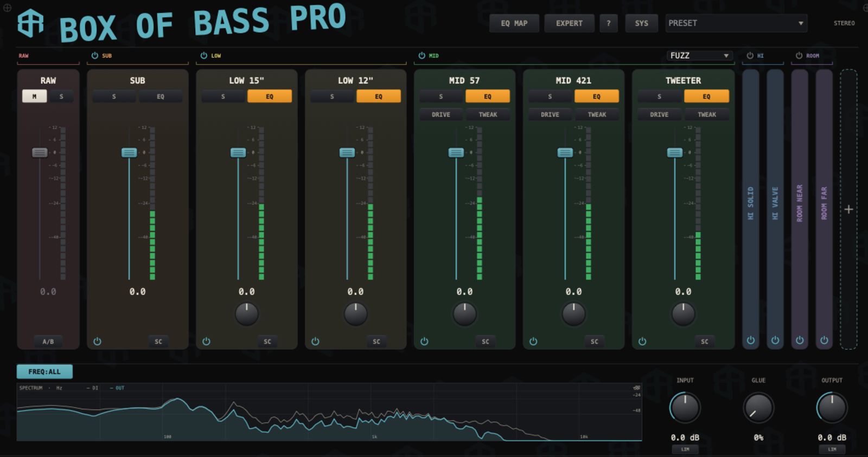The width and height of the screenshot is (868, 457).
Task: Open the PRESET dropdown
Action: (x=736, y=23)
